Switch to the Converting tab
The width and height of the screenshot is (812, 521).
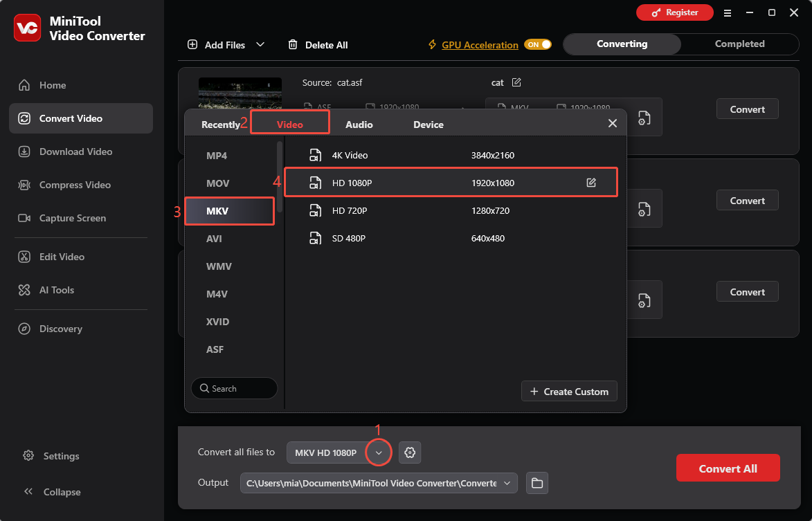(622, 44)
